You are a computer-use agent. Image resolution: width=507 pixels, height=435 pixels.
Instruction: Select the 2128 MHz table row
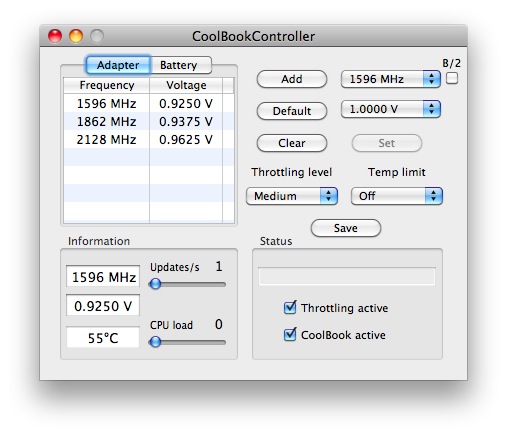coord(149,140)
